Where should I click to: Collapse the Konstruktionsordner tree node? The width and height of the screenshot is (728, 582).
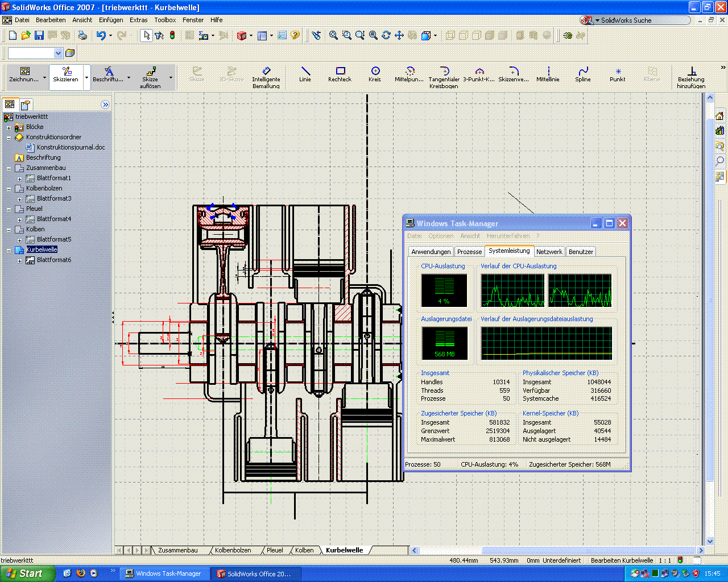9,138
